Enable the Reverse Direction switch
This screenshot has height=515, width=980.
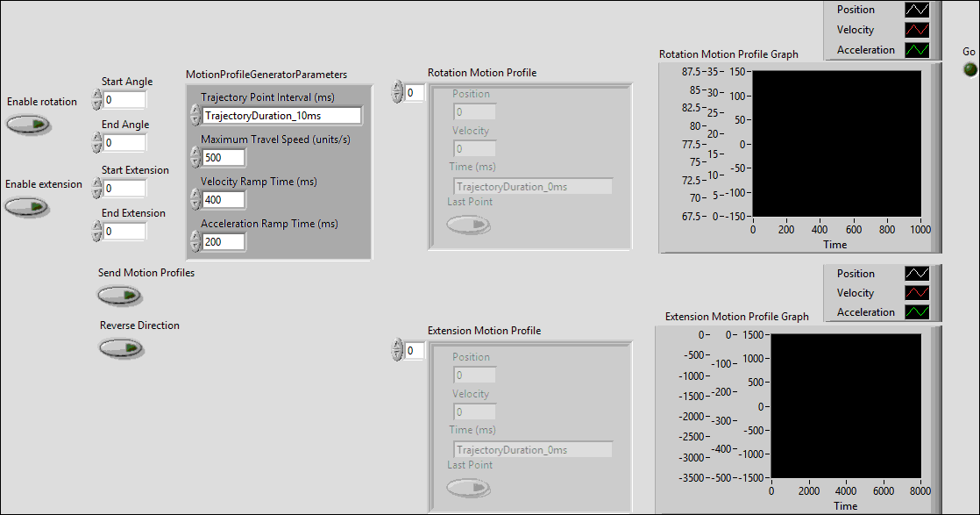[x=121, y=348]
